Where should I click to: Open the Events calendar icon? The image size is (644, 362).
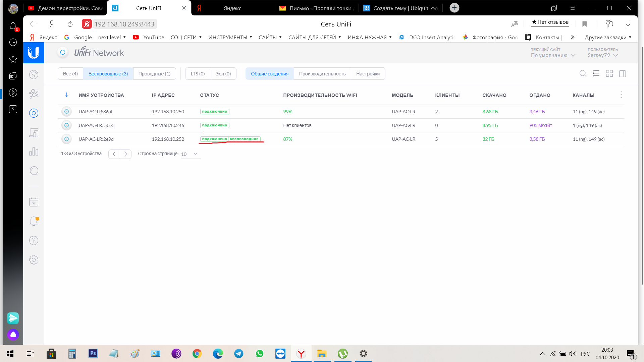coord(34,202)
